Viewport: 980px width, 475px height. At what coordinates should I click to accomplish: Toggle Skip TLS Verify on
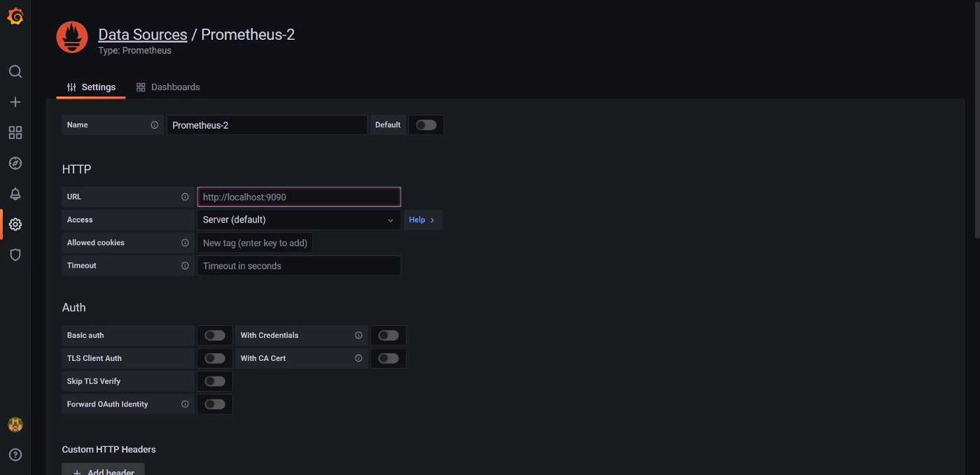[215, 381]
